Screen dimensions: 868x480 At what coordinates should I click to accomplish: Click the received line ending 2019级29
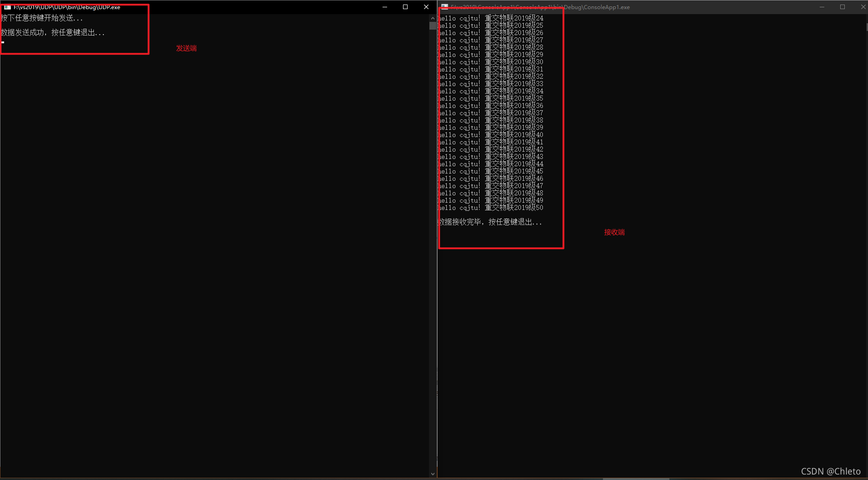[x=490, y=55]
